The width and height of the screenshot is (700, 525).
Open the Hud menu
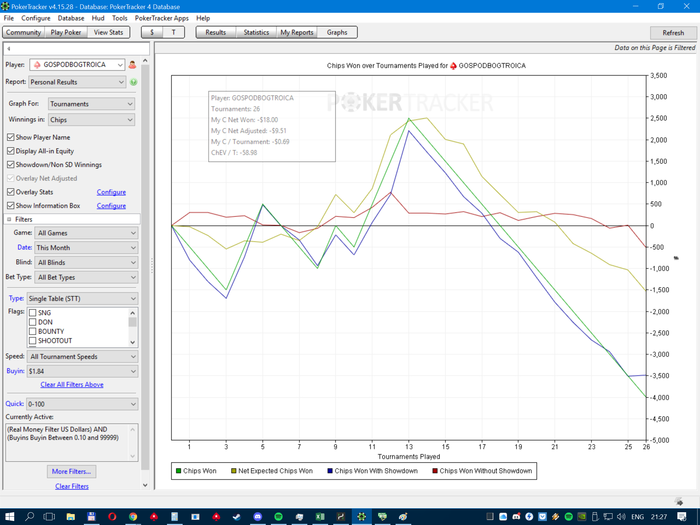pyautogui.click(x=98, y=18)
